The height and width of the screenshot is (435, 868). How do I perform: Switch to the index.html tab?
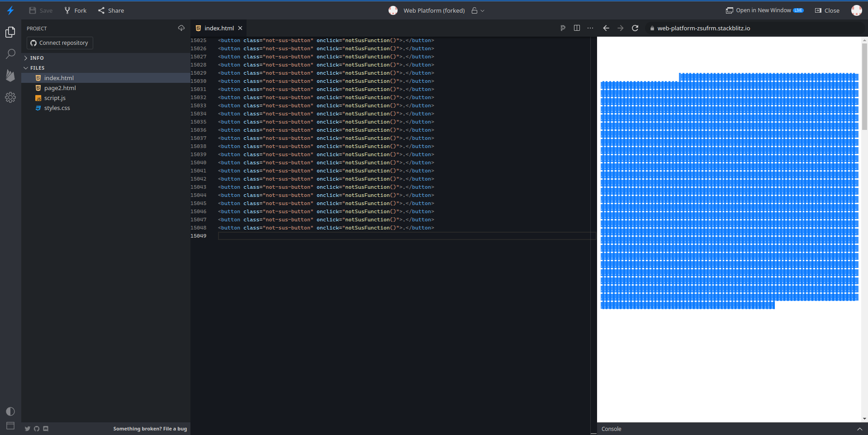pos(217,28)
